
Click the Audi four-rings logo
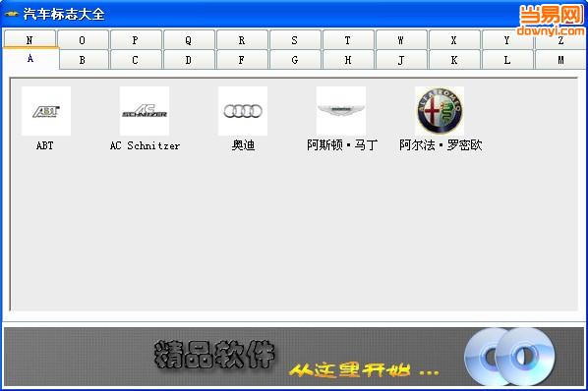click(x=243, y=111)
